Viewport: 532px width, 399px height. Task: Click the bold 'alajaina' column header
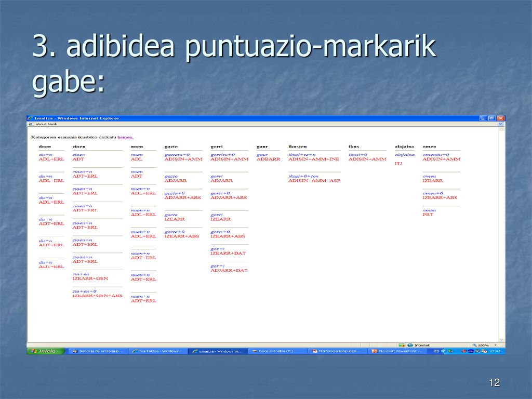404,147
